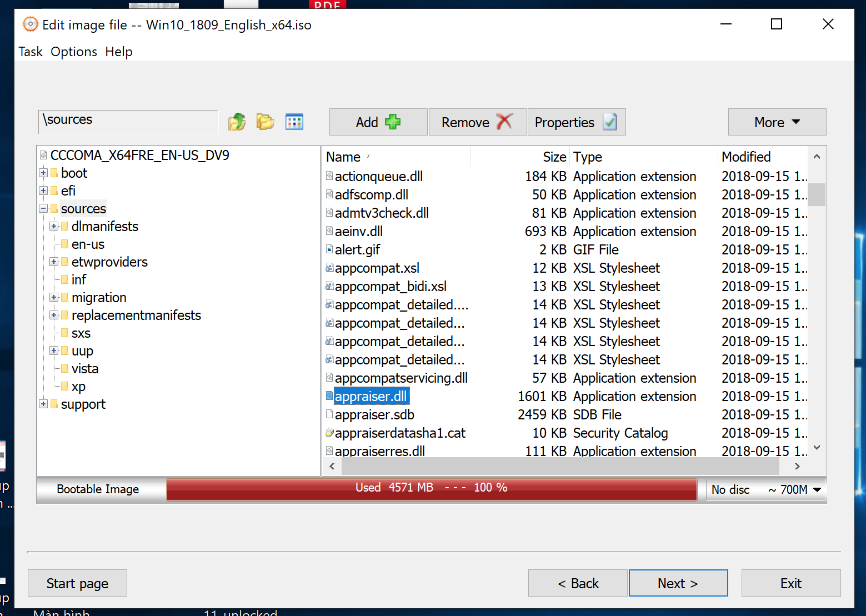
Task: Click the Add button with green plus
Action: [x=378, y=122]
